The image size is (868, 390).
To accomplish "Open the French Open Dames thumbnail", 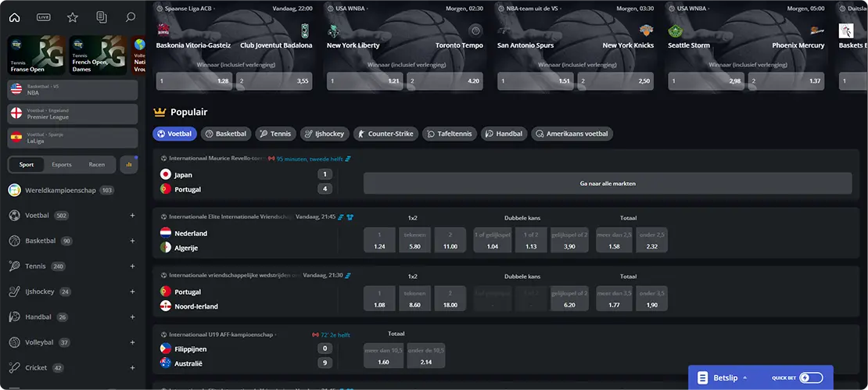I will (98, 55).
